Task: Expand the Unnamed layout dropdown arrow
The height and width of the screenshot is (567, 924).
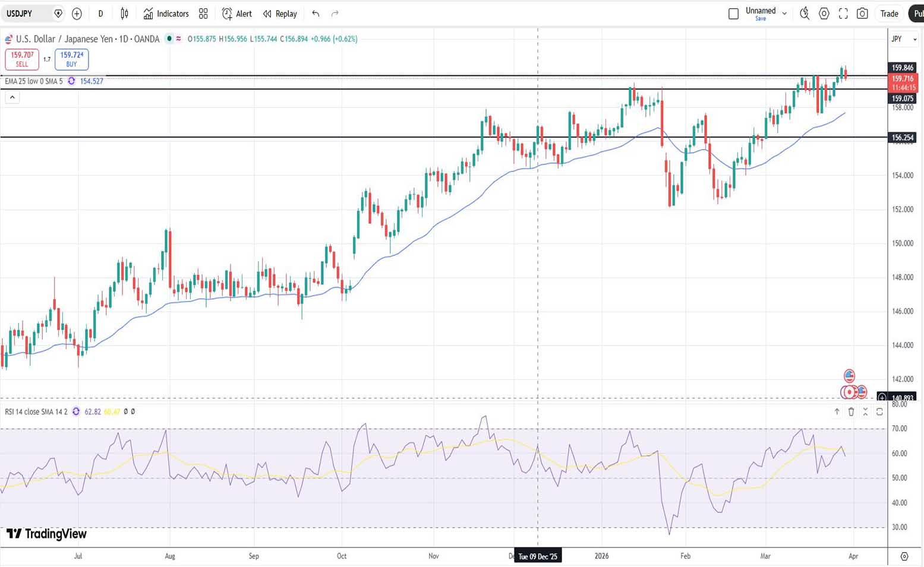Action: coord(784,14)
